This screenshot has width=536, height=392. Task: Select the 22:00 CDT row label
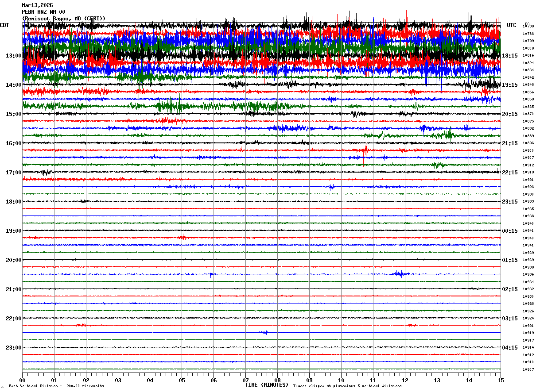(x=14, y=319)
